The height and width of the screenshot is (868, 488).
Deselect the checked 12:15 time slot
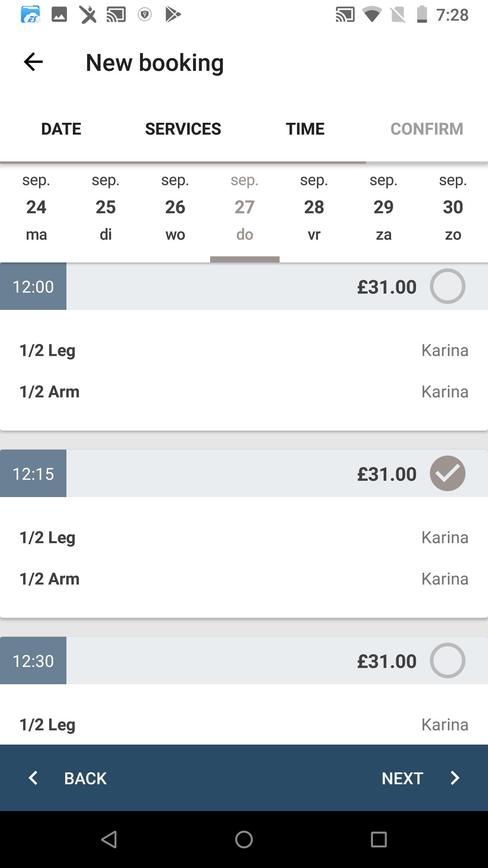(447, 473)
